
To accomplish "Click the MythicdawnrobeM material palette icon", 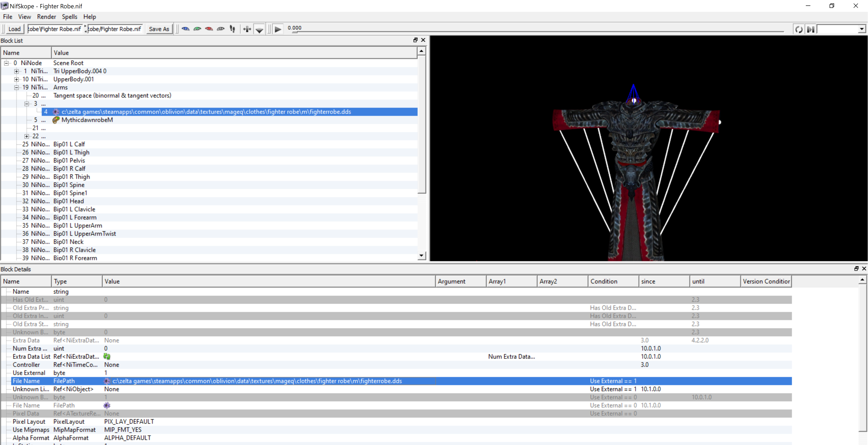I will coord(56,120).
